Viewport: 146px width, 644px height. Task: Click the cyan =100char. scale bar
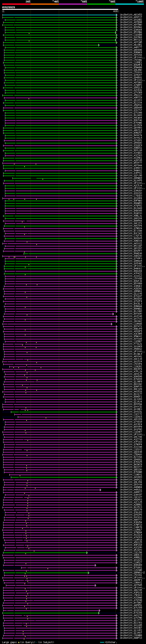coord(102,642)
